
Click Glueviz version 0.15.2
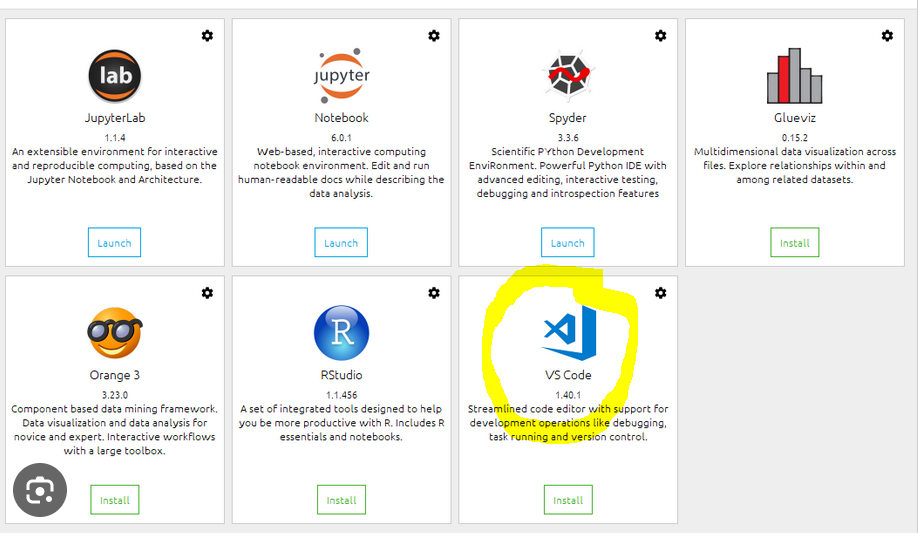[x=794, y=138]
